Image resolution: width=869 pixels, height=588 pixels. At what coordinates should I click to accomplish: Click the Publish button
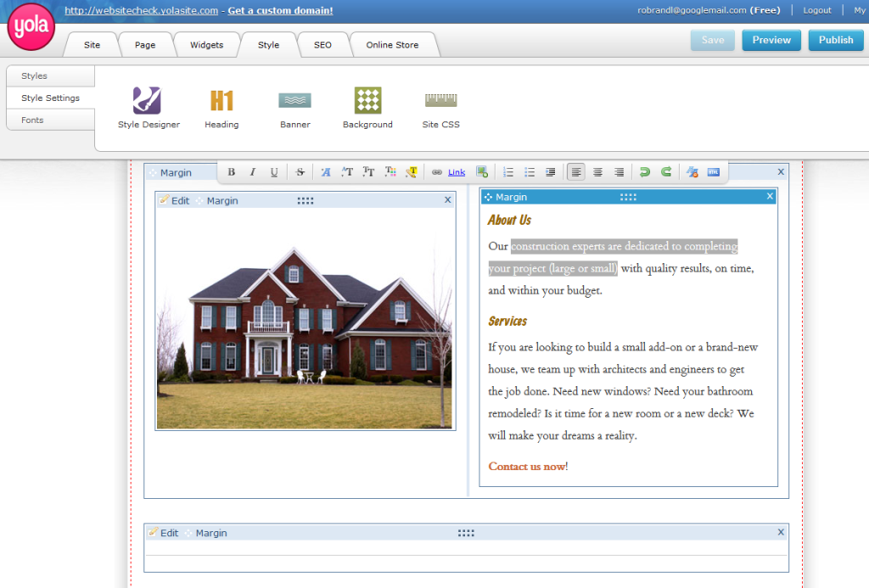[x=835, y=40]
